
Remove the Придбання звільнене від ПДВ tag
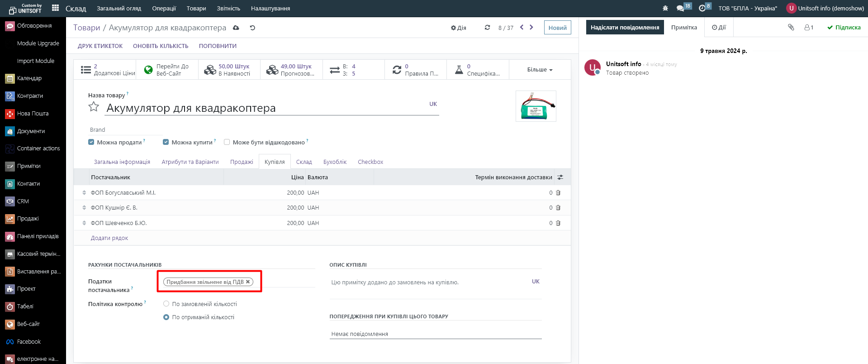248,282
